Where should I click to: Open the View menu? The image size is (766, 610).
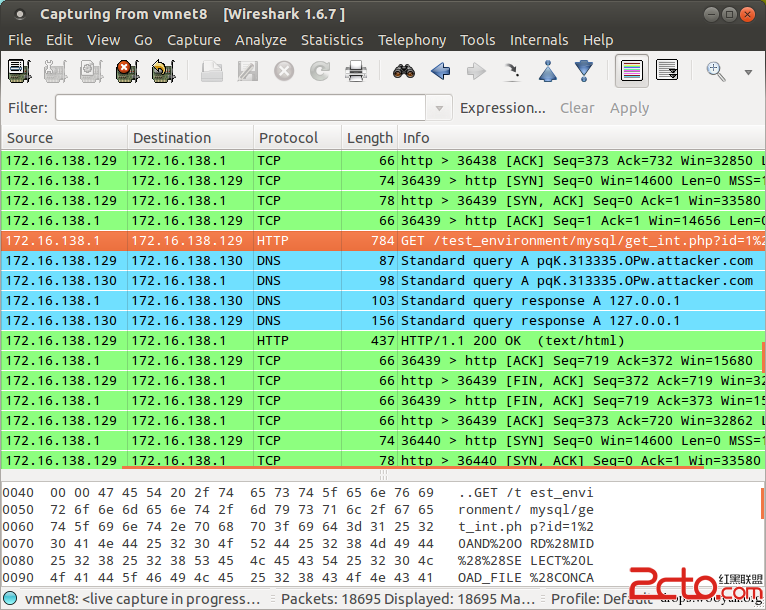[104, 40]
